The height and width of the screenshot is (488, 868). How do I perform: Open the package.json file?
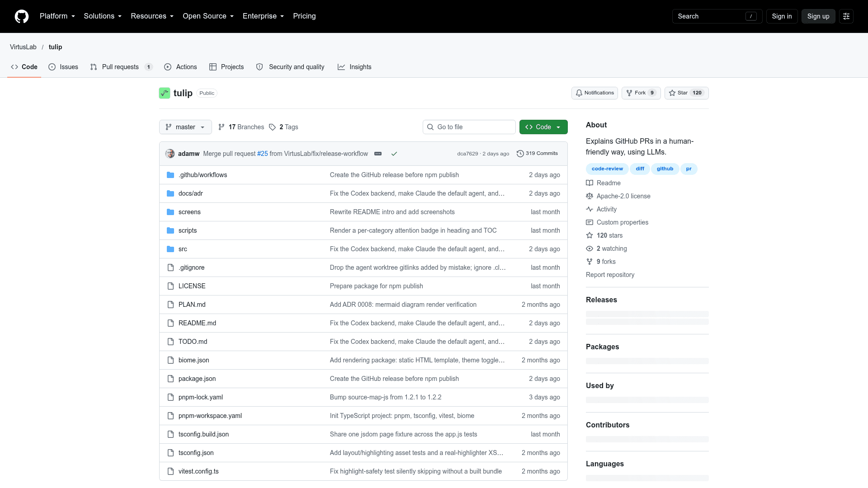click(197, 379)
